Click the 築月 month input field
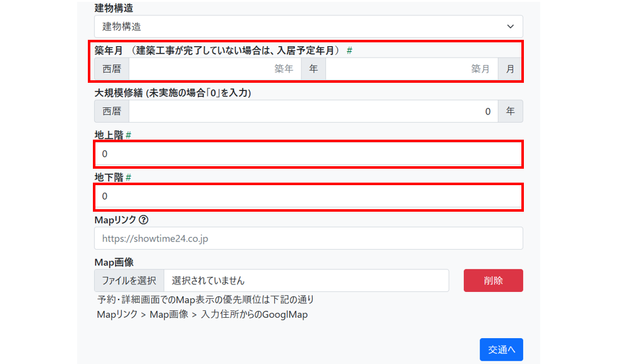 [411, 69]
